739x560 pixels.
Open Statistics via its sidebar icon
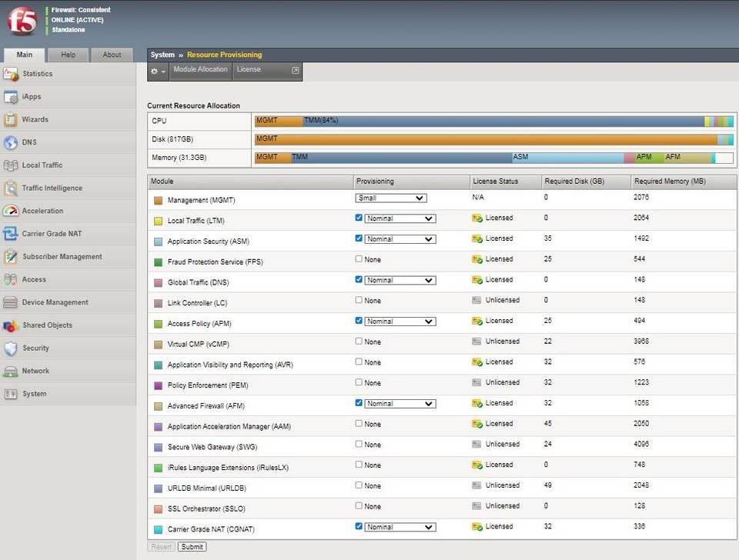coord(11,74)
